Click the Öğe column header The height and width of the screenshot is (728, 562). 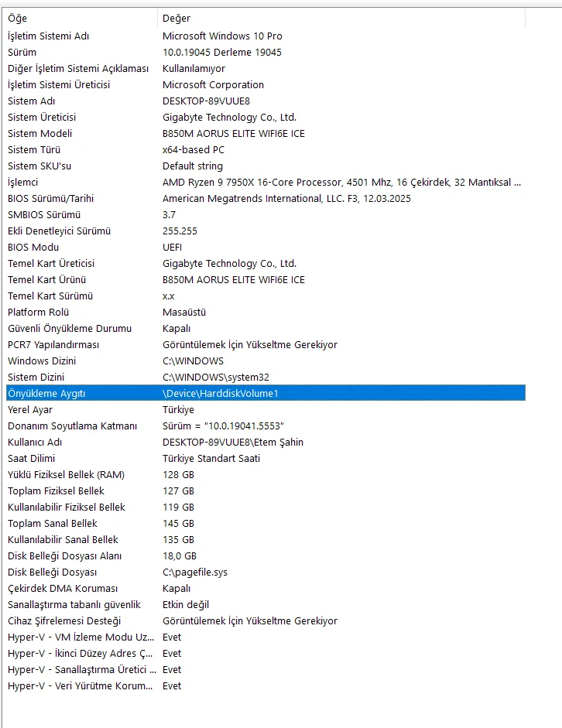(81, 18)
